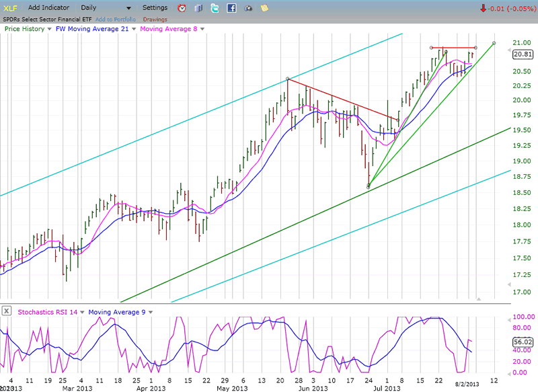Open the Add Indicator menu

pyautogui.click(x=48, y=7)
